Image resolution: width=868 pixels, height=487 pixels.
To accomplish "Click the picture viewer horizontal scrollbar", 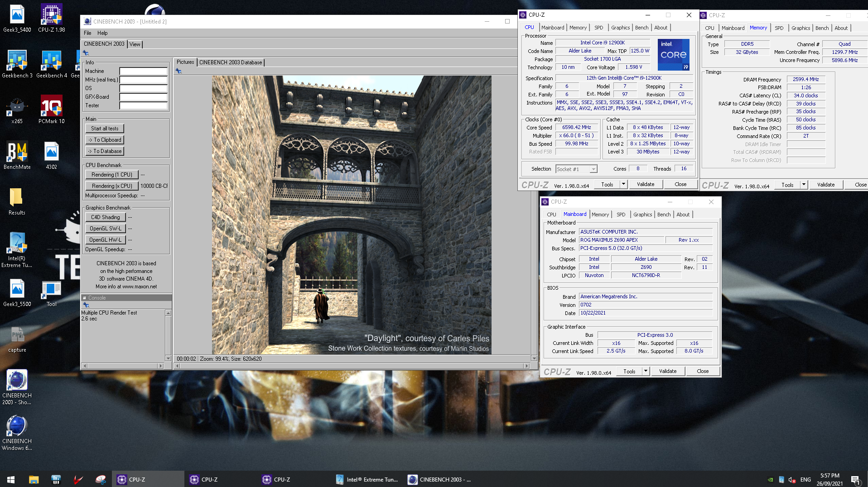I will point(352,366).
